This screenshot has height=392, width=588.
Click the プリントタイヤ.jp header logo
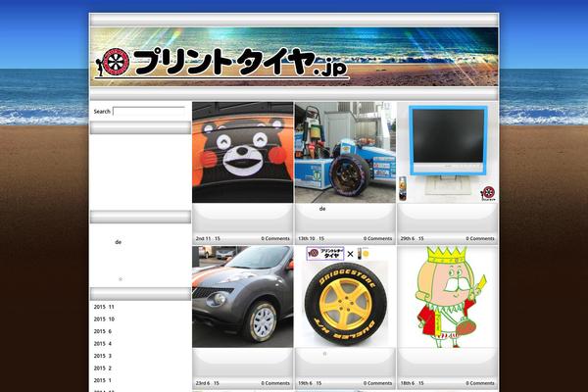[x=221, y=63]
